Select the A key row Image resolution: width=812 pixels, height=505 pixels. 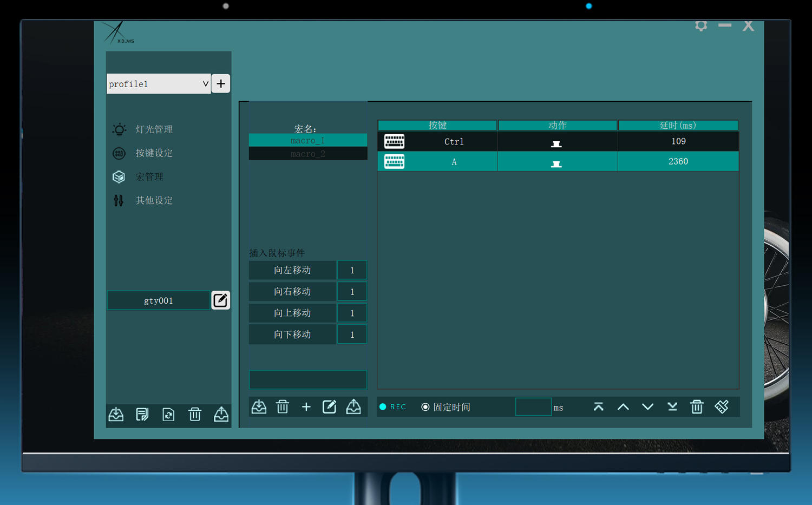click(x=558, y=162)
